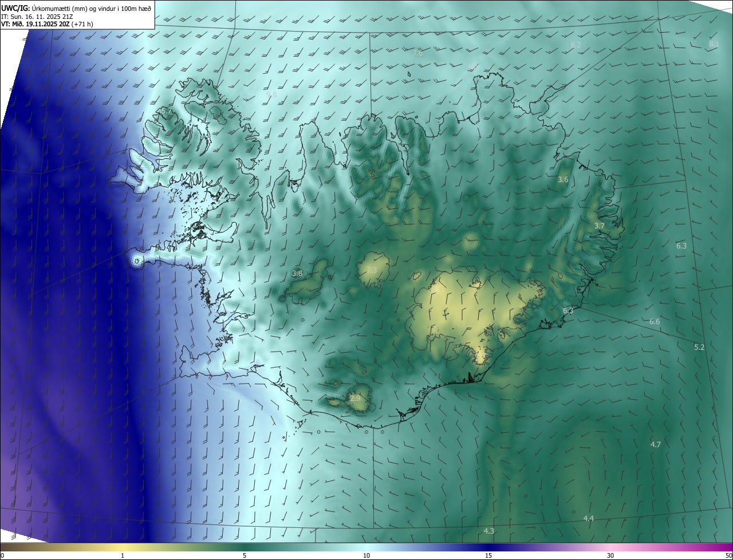
Task: Select the 2.9 value label
Action: pos(355,398)
